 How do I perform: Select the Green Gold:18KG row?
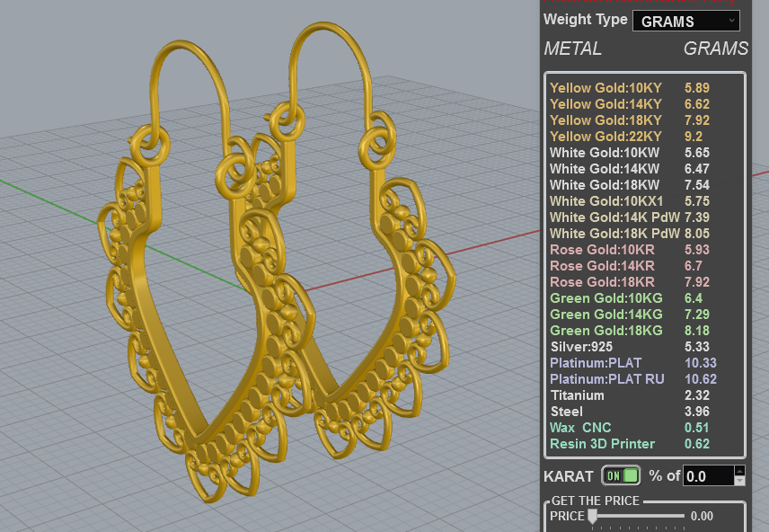tap(645, 331)
